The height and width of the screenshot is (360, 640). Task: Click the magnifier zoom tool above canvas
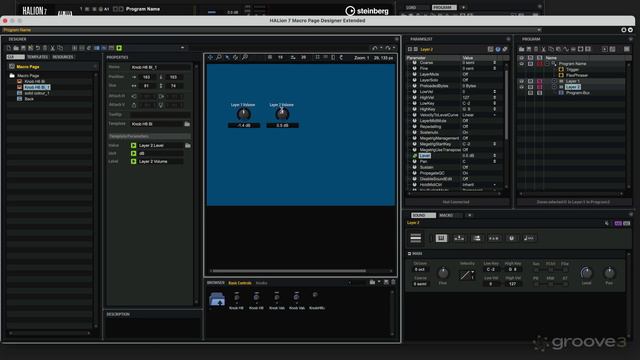coord(219,58)
